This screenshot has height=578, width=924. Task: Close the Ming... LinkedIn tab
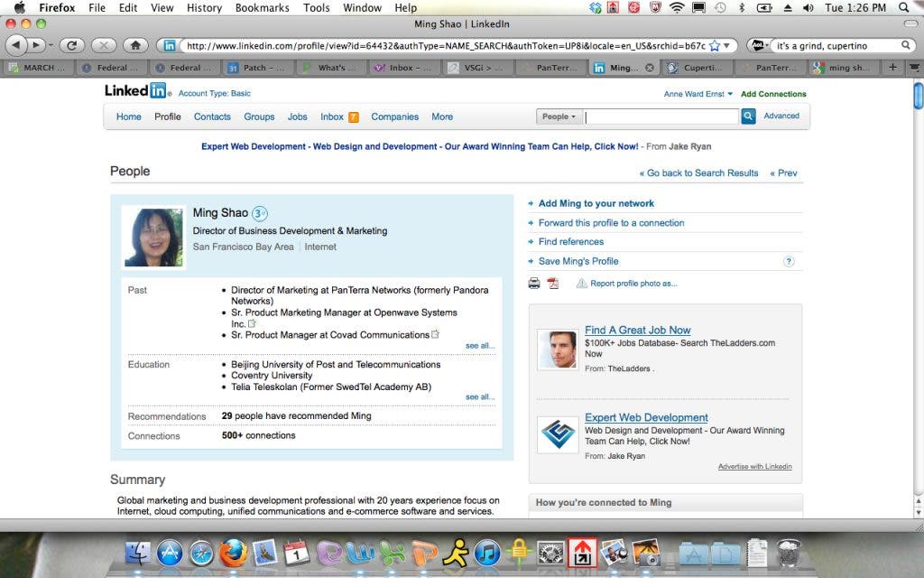point(650,68)
